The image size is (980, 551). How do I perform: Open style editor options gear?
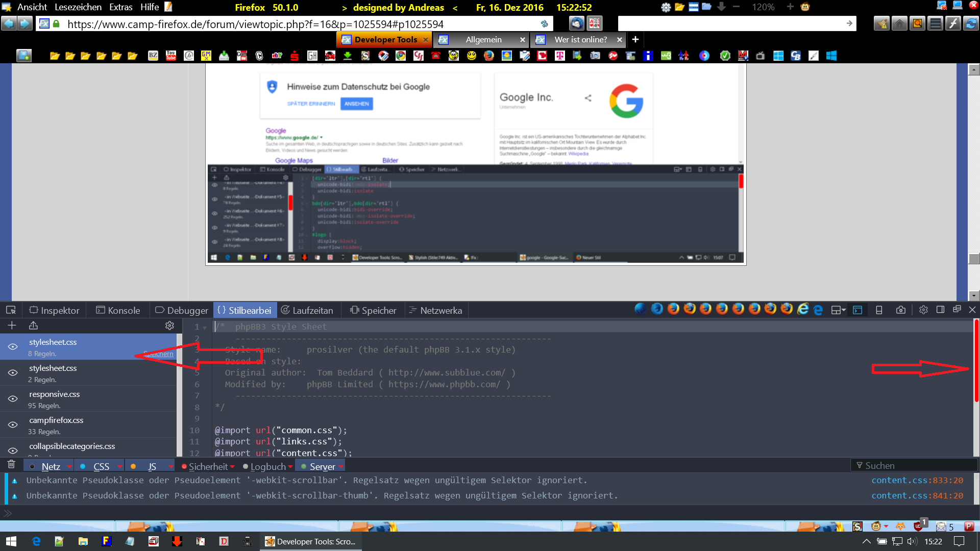pos(169,325)
